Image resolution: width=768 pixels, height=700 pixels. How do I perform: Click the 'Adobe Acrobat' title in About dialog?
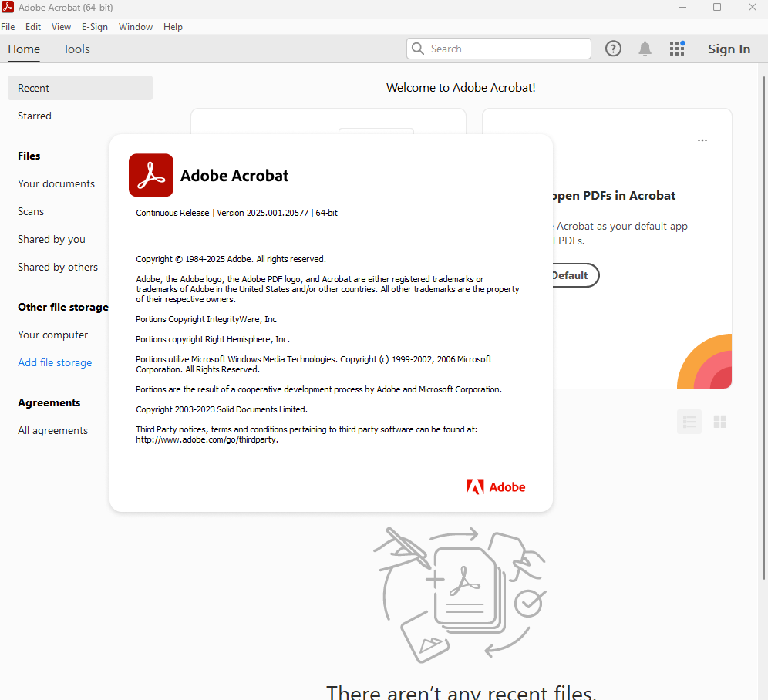(234, 175)
